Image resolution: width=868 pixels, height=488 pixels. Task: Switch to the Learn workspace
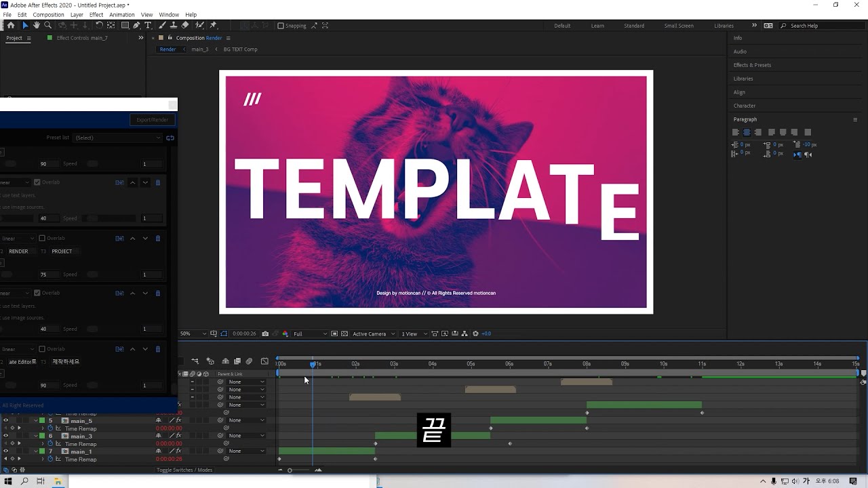597,26
